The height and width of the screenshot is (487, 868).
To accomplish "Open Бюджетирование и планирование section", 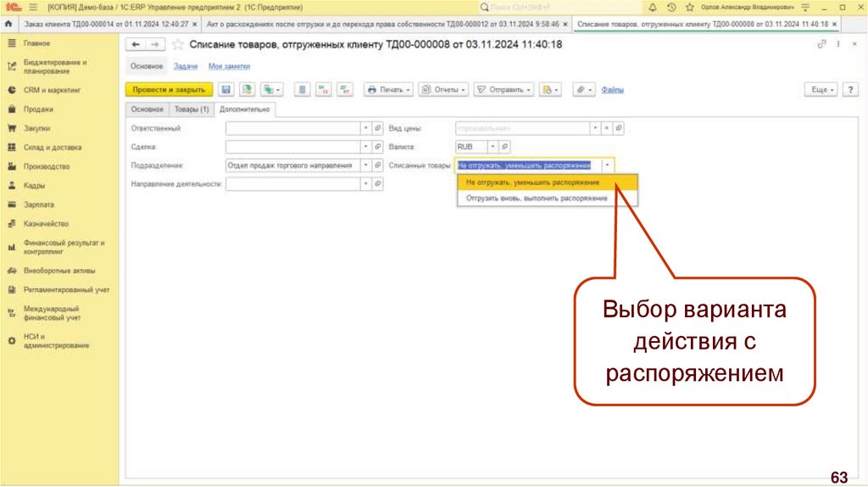I will pyautogui.click(x=55, y=66).
